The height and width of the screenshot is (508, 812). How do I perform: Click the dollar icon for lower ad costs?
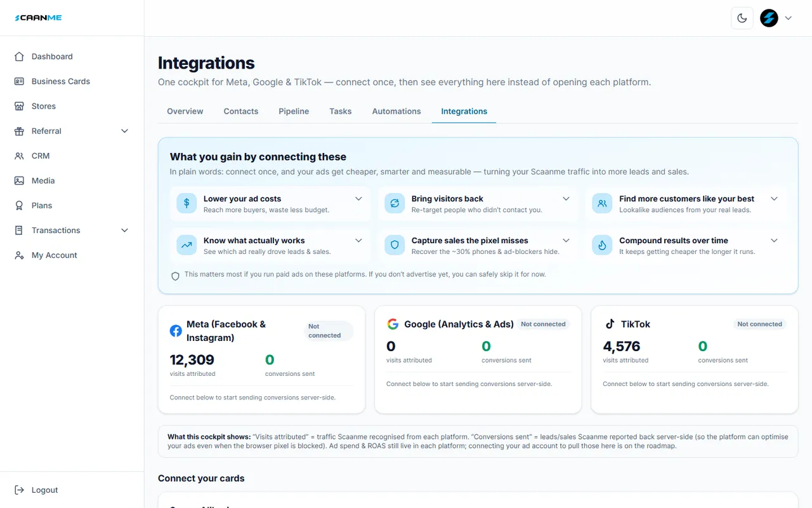(187, 203)
